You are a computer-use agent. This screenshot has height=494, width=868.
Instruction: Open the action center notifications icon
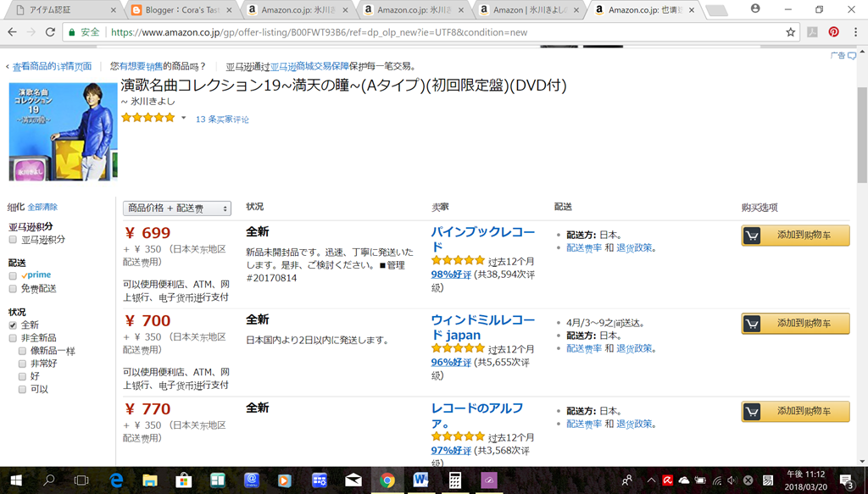pyautogui.click(x=846, y=480)
